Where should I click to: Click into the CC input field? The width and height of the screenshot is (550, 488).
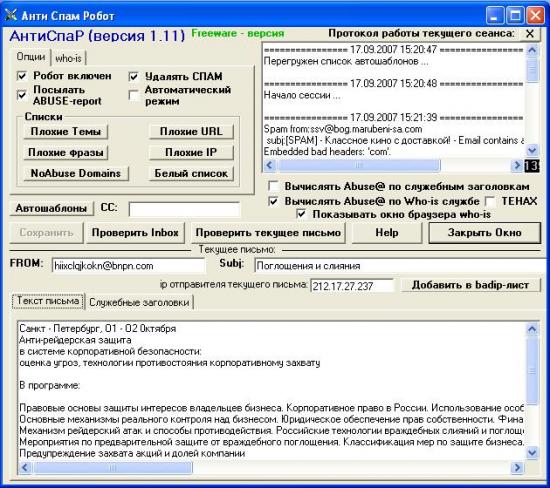[184, 209]
